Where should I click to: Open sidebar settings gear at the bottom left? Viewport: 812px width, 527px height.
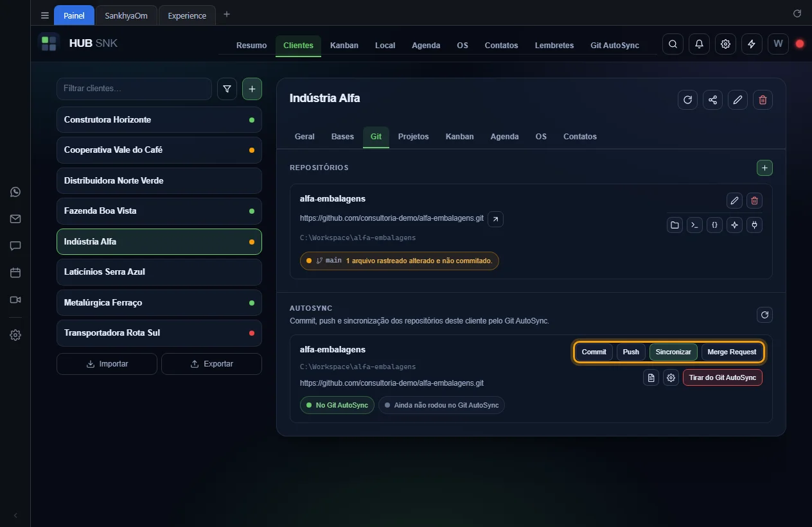15,335
